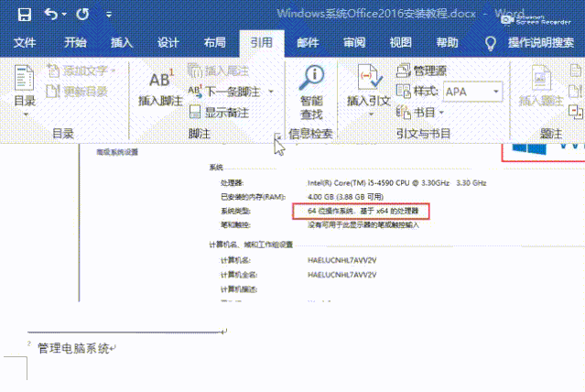The image size is (585, 392).
Task: Customize the Quick Access Toolbar
Action: 109,15
